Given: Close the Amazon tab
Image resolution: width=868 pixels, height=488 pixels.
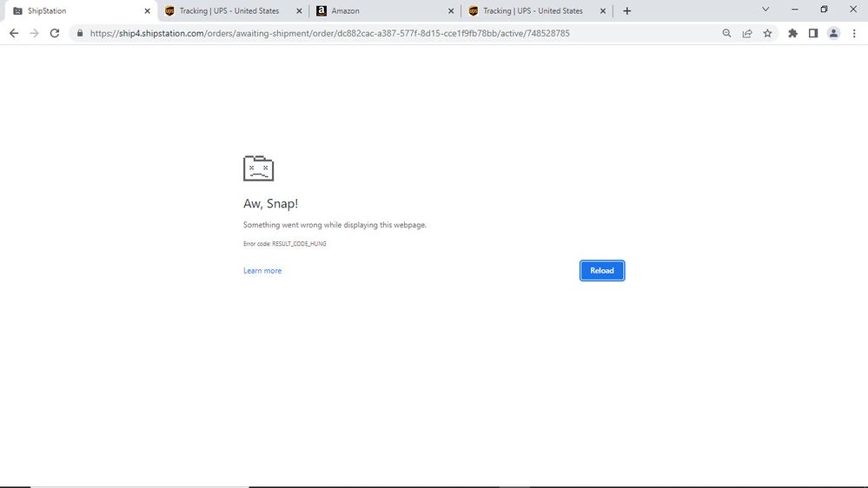Looking at the screenshot, I should (451, 11).
